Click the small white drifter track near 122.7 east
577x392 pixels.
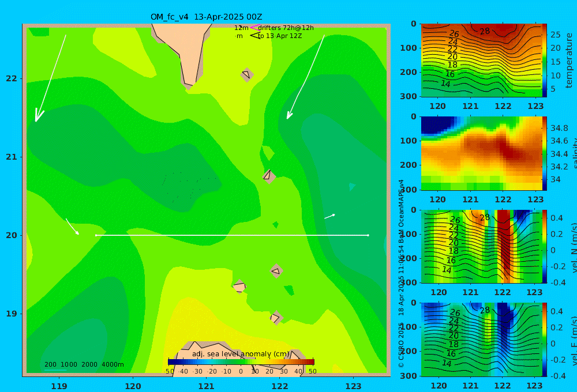pos(329,216)
